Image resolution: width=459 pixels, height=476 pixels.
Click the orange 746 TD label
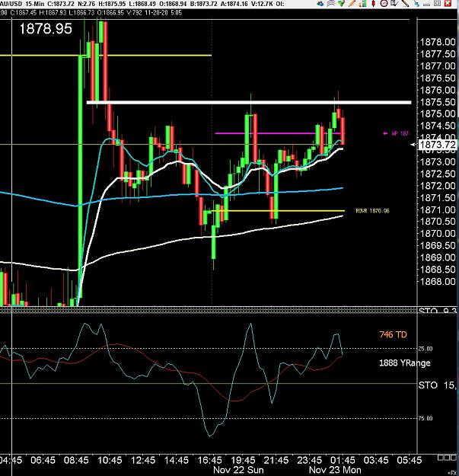tap(393, 334)
